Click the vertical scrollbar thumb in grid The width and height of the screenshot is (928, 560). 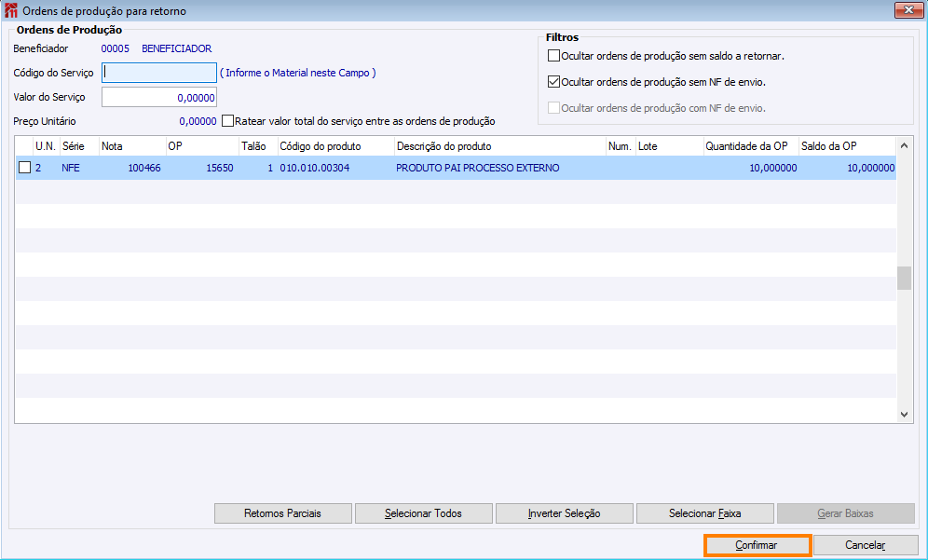(x=904, y=279)
